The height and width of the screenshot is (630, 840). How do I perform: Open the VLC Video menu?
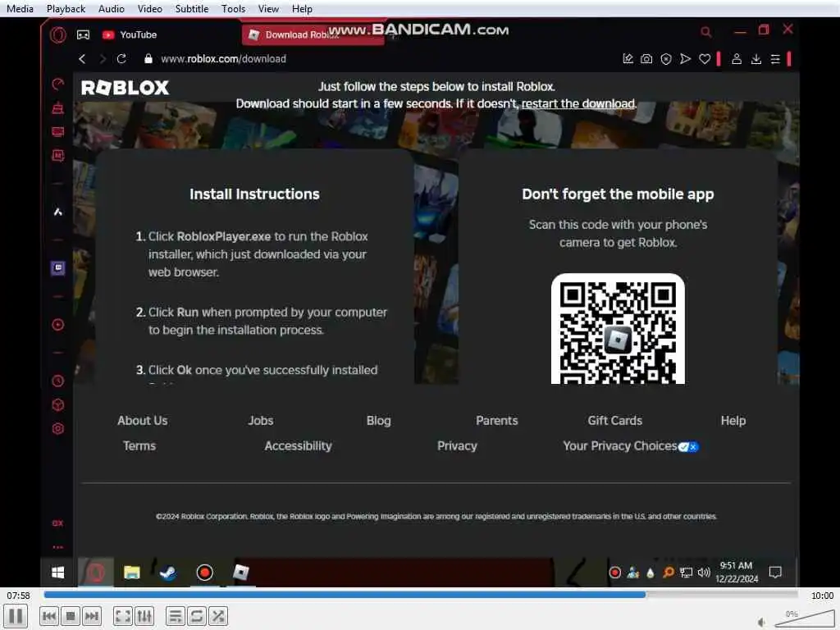[x=149, y=8]
